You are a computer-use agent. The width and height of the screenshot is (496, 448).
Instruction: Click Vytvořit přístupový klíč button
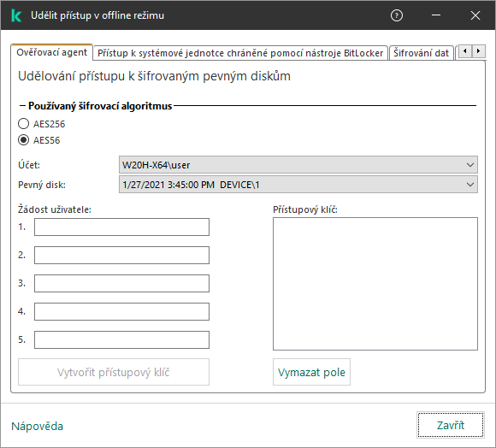point(114,372)
